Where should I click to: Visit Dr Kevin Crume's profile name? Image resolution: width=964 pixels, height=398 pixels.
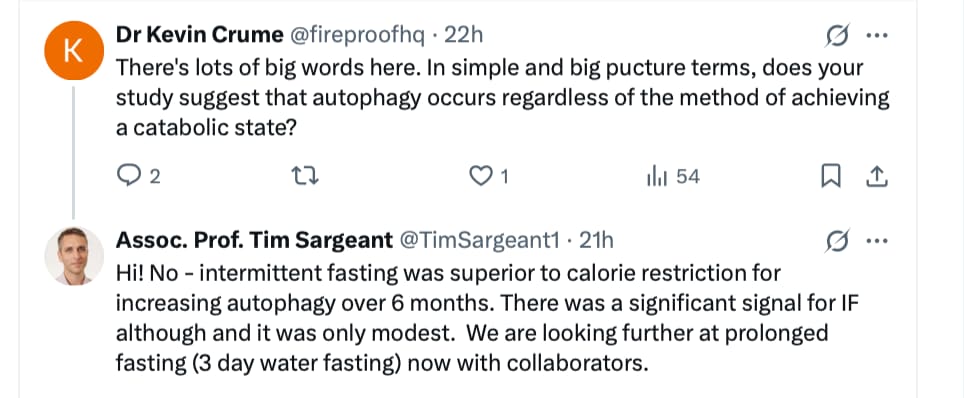199,35
